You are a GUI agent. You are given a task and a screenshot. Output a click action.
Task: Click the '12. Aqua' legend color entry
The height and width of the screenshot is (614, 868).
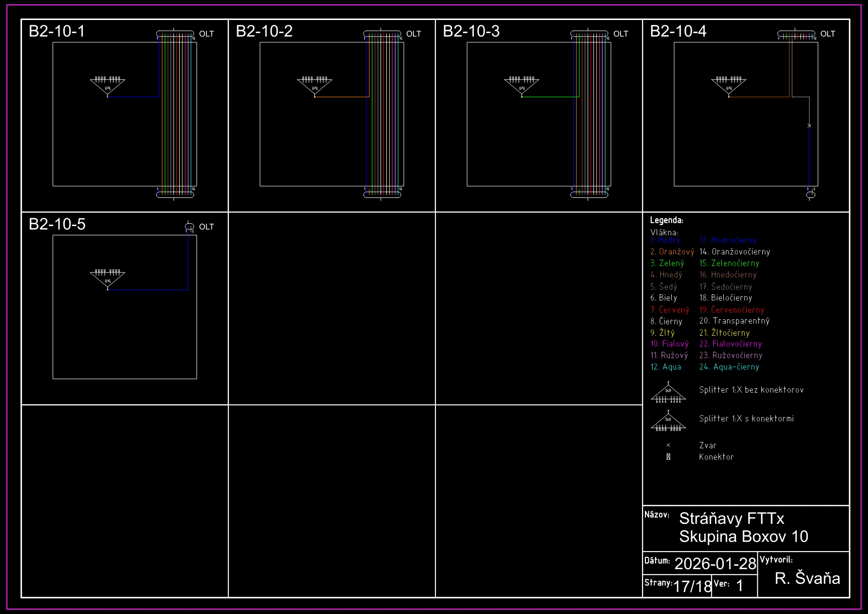(x=666, y=367)
